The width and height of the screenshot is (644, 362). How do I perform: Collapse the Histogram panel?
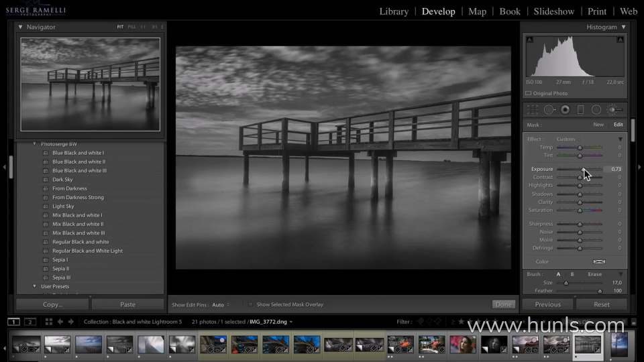(623, 27)
